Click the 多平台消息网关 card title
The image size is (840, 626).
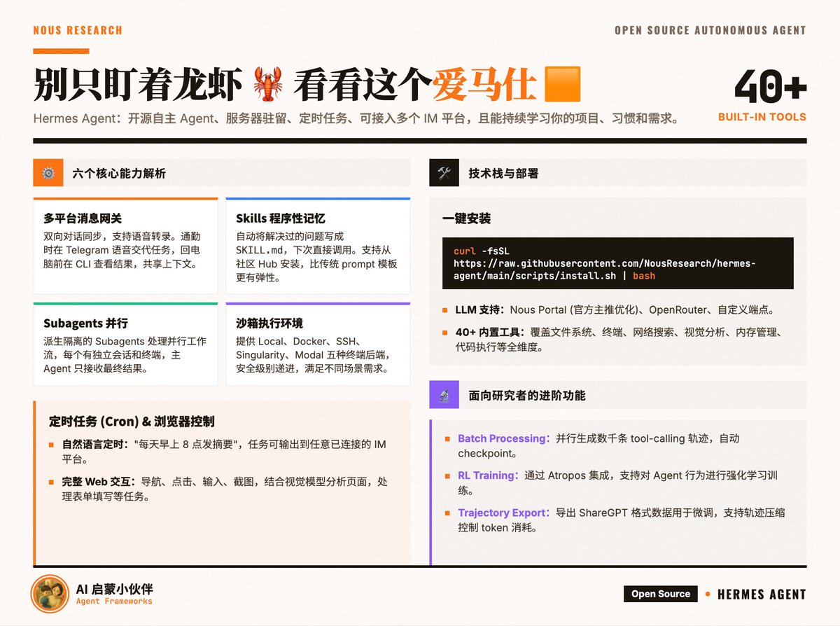[83, 218]
